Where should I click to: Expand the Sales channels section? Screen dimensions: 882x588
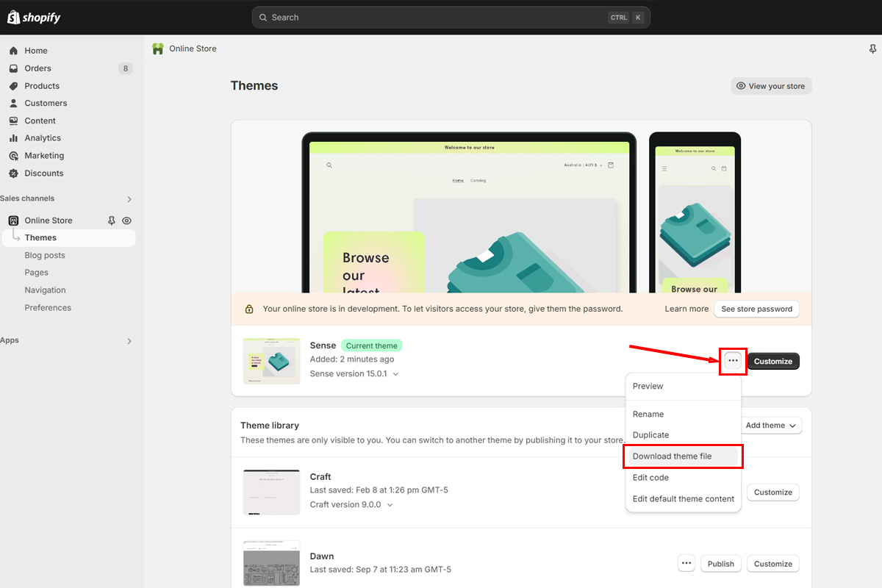[129, 199]
